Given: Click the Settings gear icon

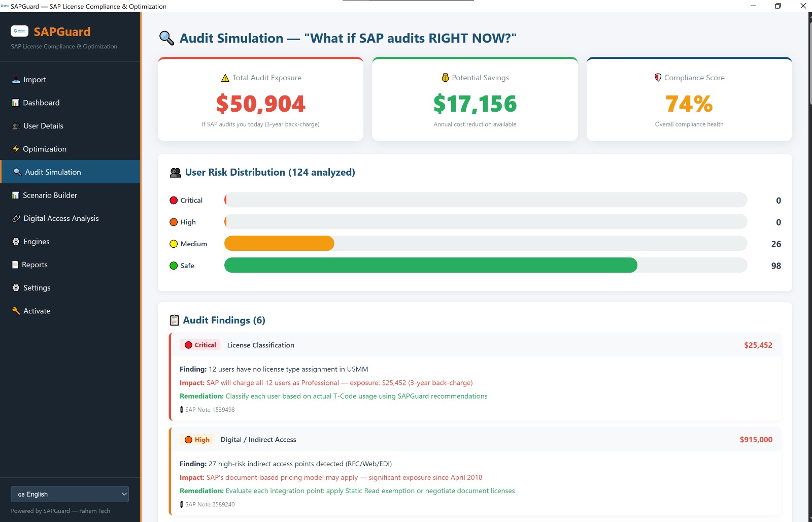Looking at the screenshot, I should 16,288.
